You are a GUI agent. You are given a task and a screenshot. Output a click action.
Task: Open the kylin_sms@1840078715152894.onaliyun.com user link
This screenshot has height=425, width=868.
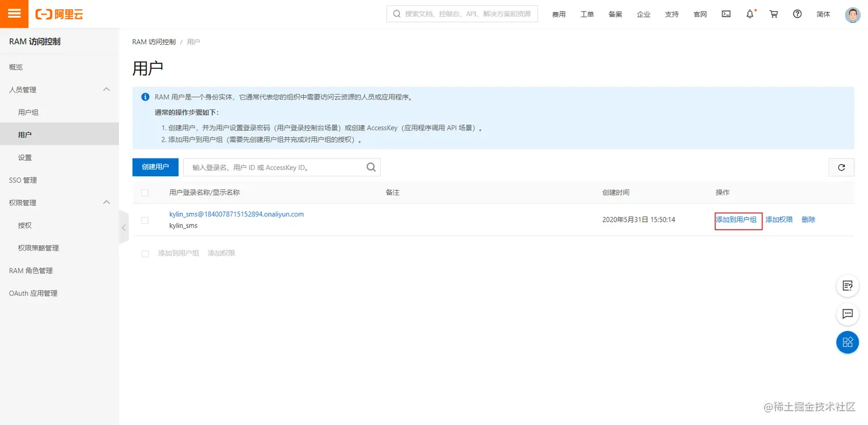pyautogui.click(x=237, y=214)
